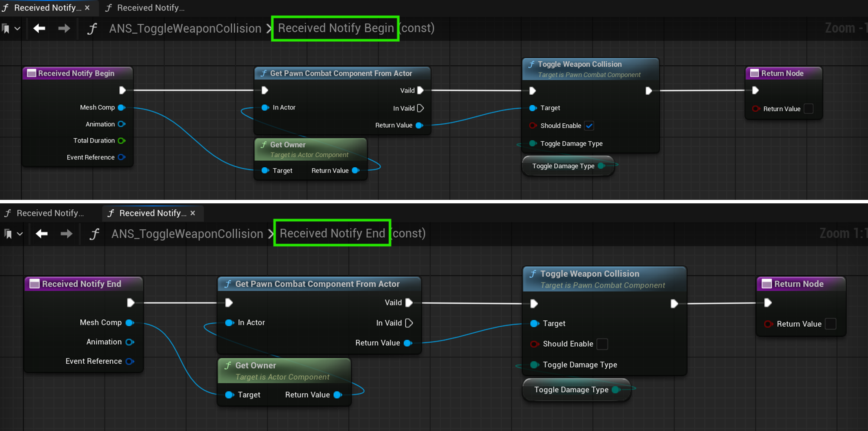The height and width of the screenshot is (431, 868).
Task: Click Received Notify Begin breadcrumb title
Action: pyautogui.click(x=335, y=28)
